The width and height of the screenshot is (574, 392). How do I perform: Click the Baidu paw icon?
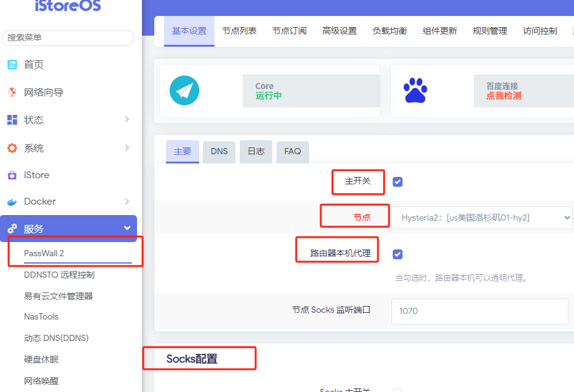coord(415,91)
